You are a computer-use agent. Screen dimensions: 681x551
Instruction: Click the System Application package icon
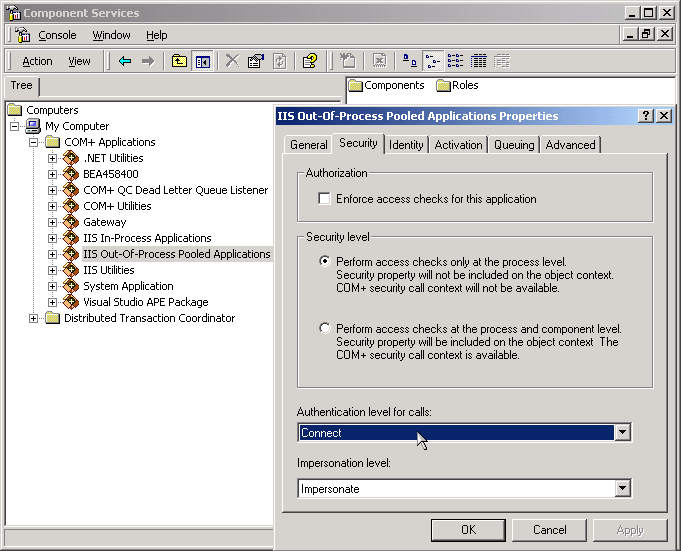click(x=70, y=286)
